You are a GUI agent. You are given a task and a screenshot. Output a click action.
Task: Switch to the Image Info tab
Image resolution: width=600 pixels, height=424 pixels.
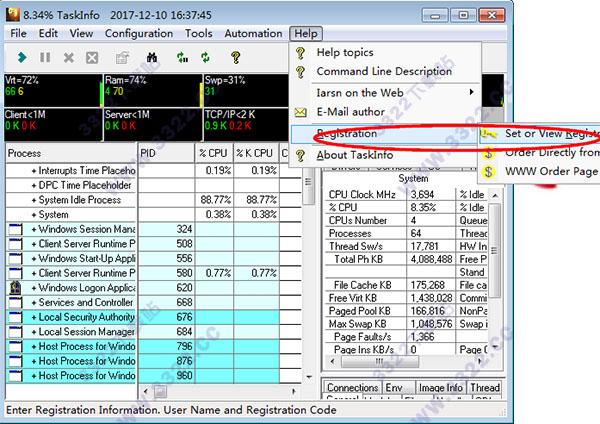[439, 387]
